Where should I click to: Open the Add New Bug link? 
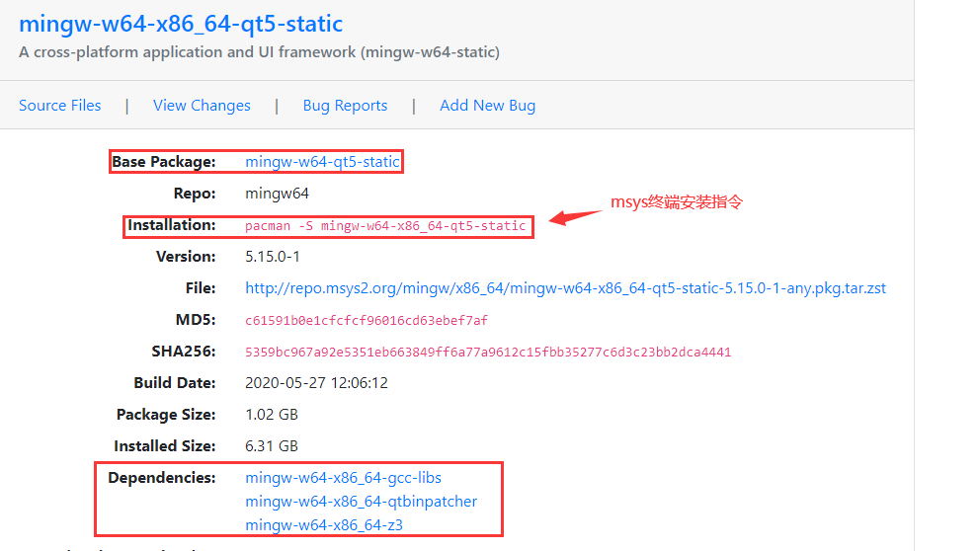[487, 106]
